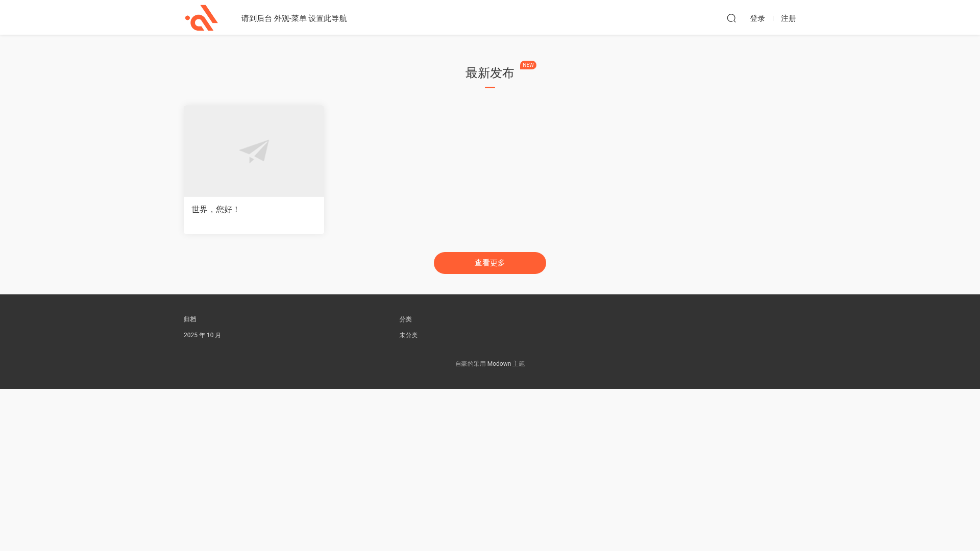Open the 登录 login link
This screenshot has height=551, width=980.
tap(757, 18)
